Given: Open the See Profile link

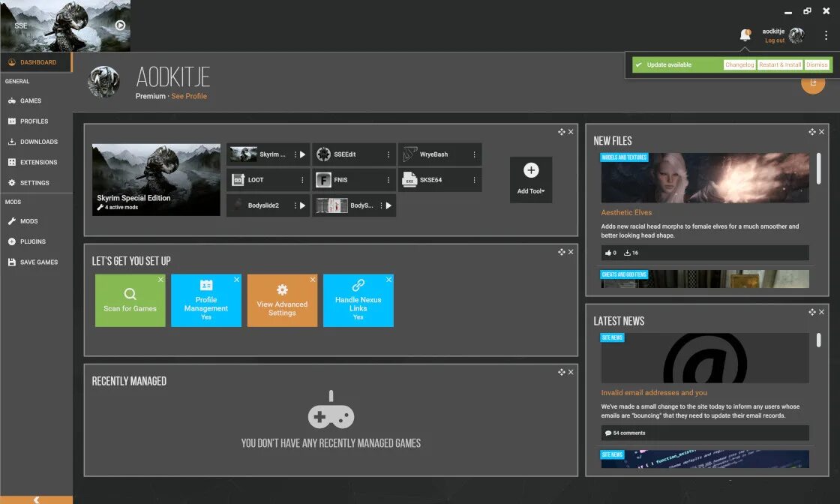Looking at the screenshot, I should tap(189, 96).
